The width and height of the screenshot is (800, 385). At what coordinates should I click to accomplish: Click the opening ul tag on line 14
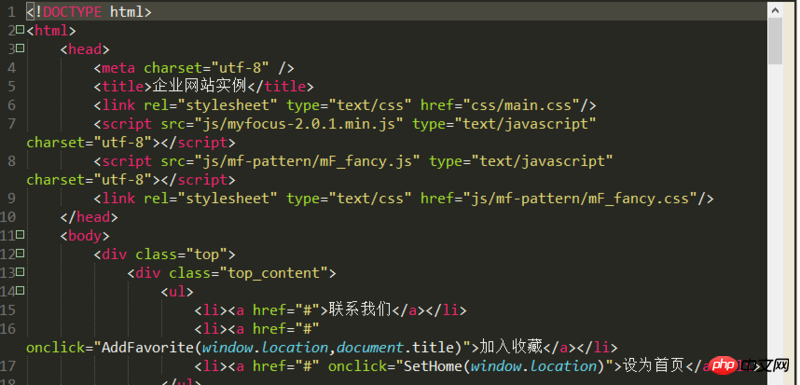click(178, 291)
